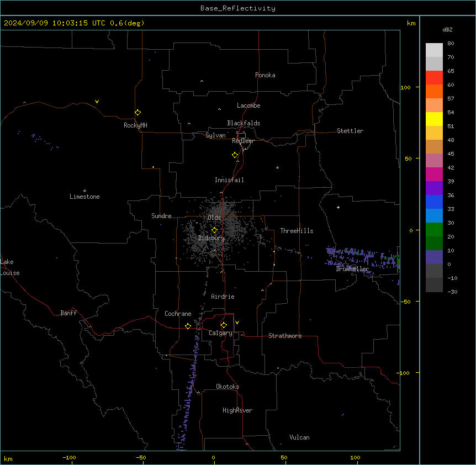476x465 pixels.
Task: Click the ThreeHills town label
Action: tap(297, 231)
